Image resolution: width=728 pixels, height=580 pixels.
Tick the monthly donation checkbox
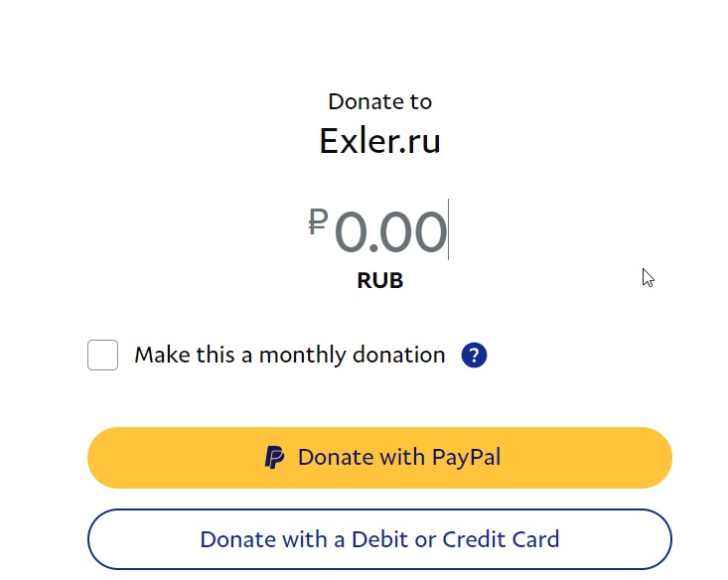tap(103, 356)
